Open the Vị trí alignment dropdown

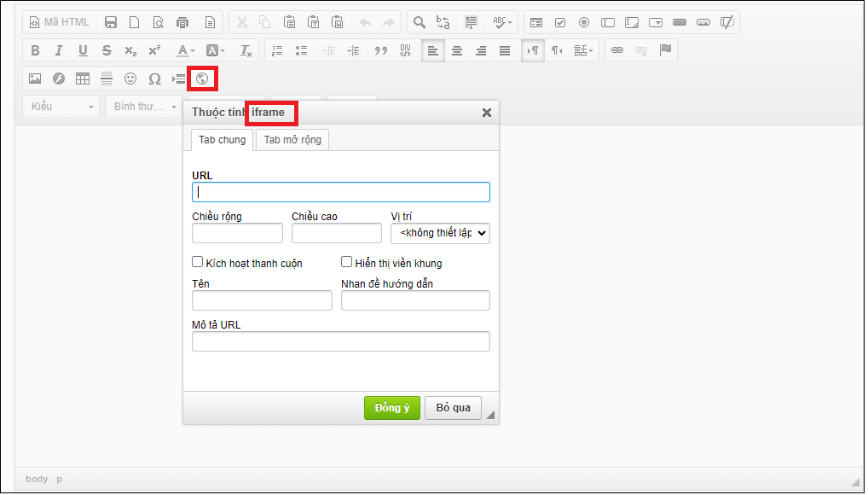click(x=440, y=233)
